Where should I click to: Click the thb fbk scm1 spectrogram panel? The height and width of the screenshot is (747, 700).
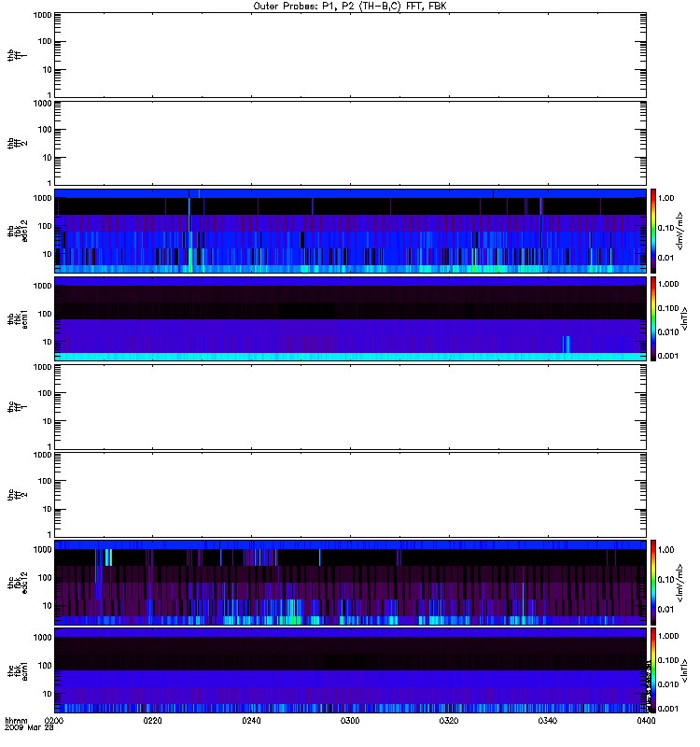pos(350,318)
